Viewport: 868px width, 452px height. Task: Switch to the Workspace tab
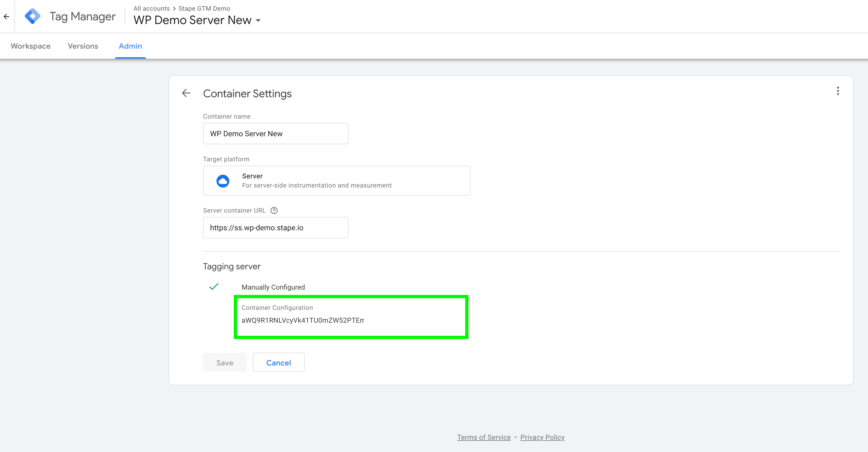click(x=31, y=46)
